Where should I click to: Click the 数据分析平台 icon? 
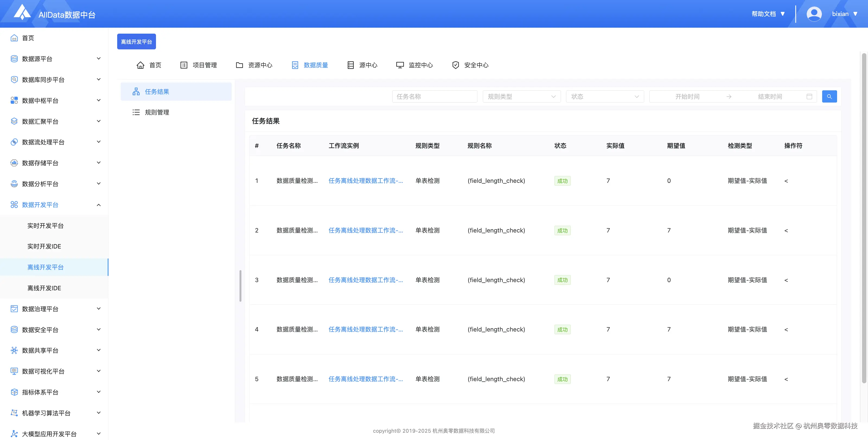click(x=14, y=184)
